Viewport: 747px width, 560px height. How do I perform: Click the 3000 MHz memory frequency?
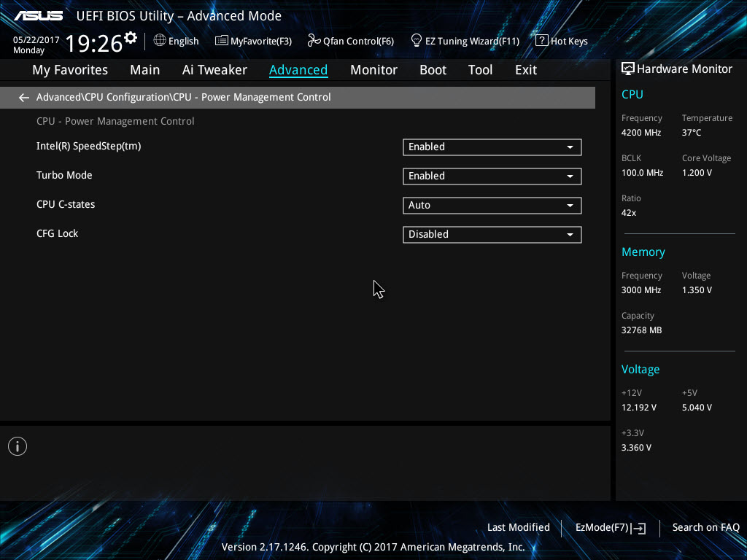click(x=641, y=290)
